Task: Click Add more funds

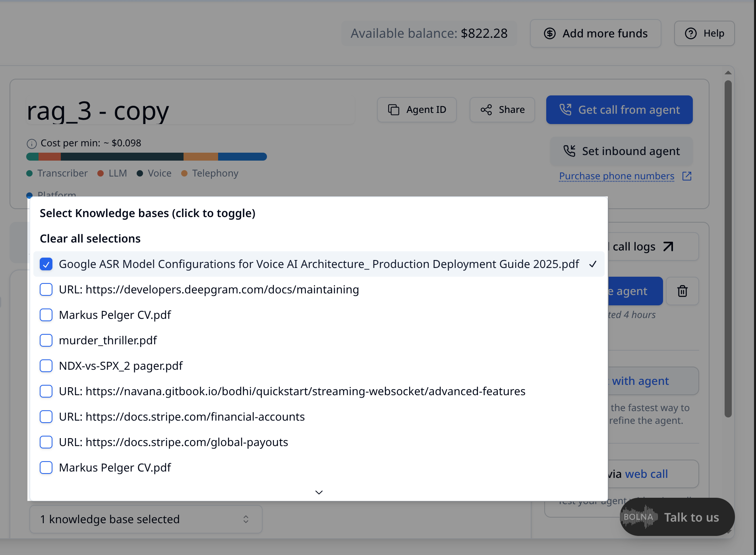Action: coord(595,33)
